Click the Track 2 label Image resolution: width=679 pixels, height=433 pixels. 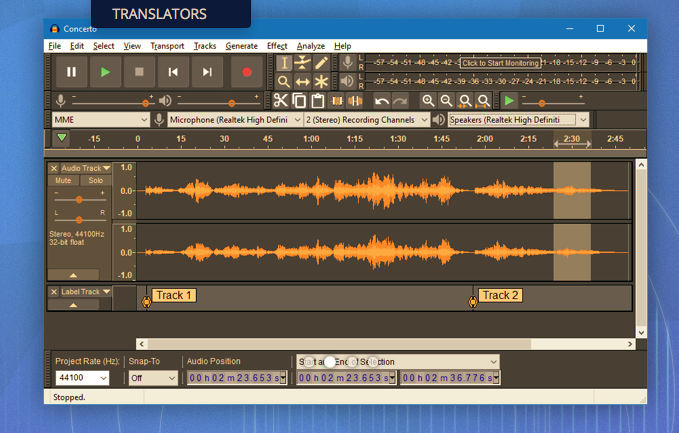(x=500, y=295)
